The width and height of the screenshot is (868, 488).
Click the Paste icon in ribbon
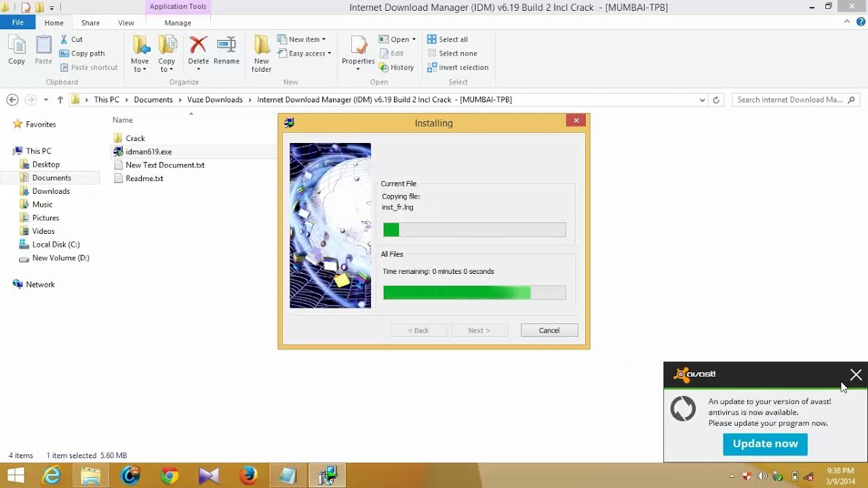(x=43, y=51)
